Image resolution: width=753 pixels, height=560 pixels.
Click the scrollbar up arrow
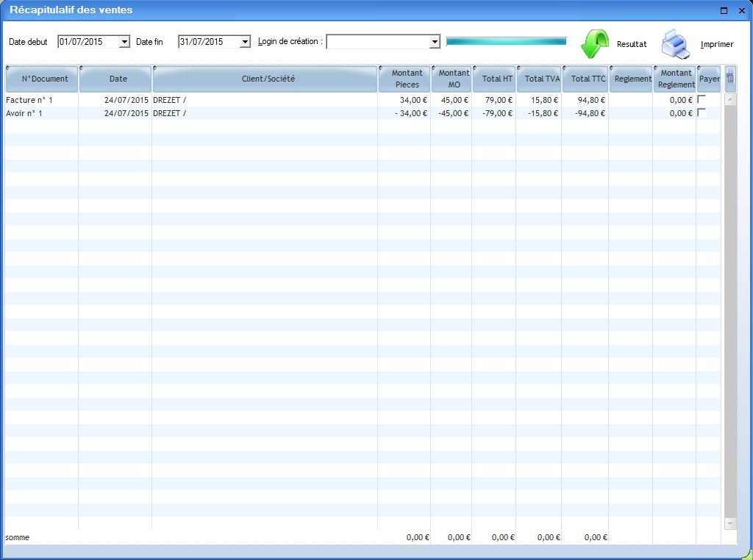[730, 99]
